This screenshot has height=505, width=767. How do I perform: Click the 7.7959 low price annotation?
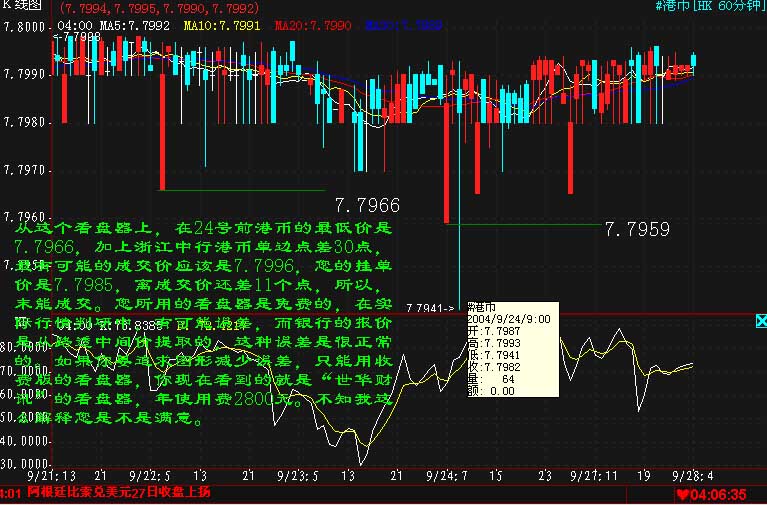pyautogui.click(x=637, y=229)
